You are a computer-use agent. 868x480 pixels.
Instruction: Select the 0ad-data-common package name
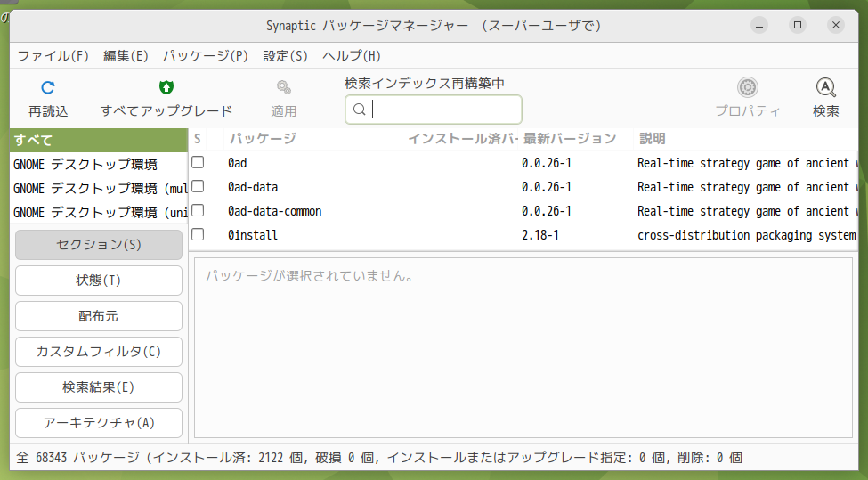274,211
